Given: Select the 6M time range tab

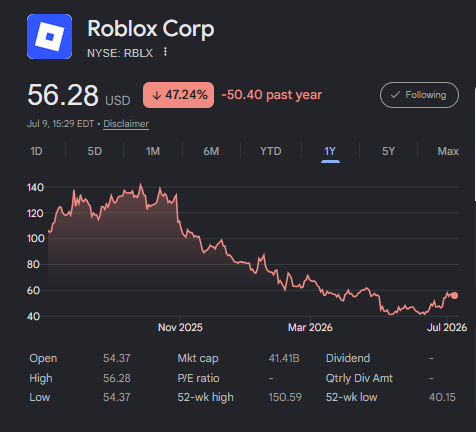Looking at the screenshot, I should pyautogui.click(x=211, y=151).
